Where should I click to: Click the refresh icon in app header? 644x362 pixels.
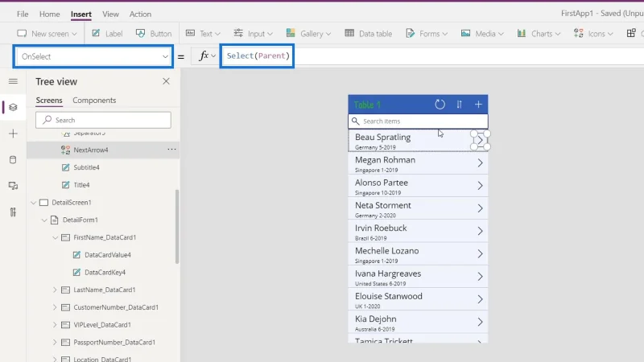point(440,105)
